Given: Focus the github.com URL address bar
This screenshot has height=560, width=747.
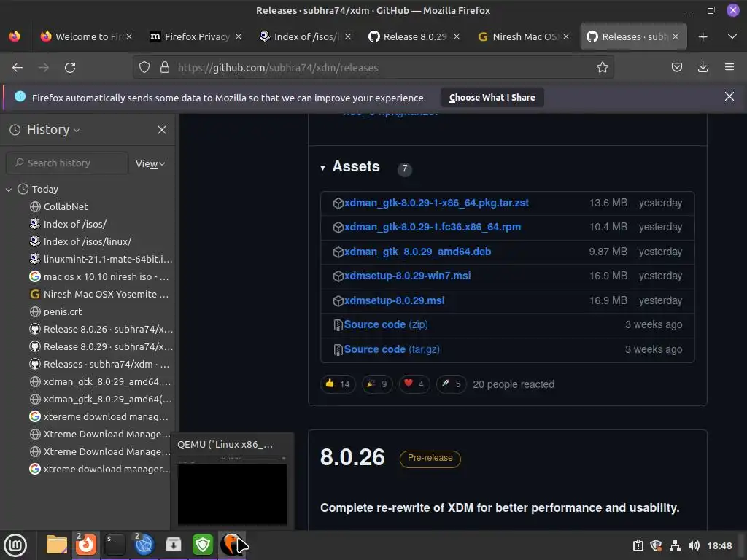Looking at the screenshot, I should coord(373,68).
